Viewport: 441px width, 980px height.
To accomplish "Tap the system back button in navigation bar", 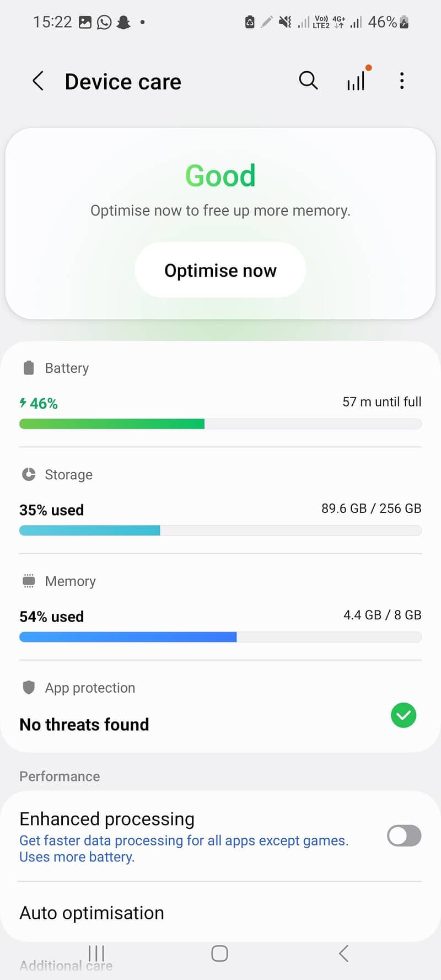I will (343, 953).
